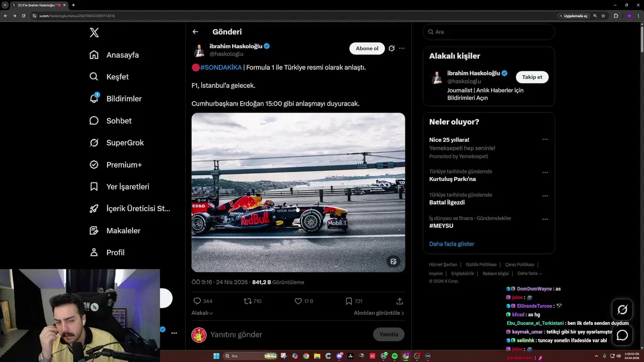Click the edit-image icon on the photo
This screenshot has width=644, height=362.
393,261
